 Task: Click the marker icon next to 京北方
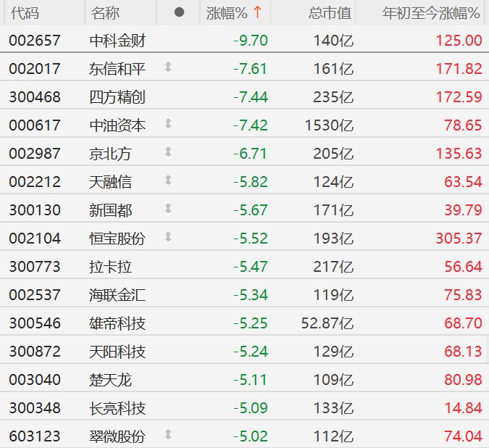(x=168, y=152)
